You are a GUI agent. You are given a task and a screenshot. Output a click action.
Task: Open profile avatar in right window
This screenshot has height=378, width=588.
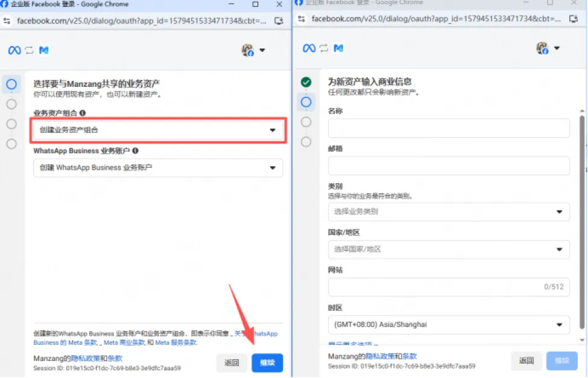coord(542,48)
